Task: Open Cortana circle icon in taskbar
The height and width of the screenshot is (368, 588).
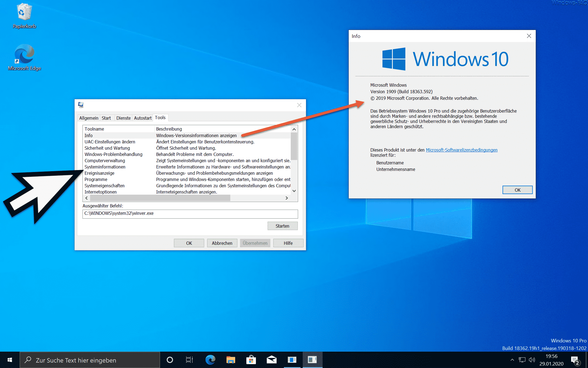Action: pos(170,360)
